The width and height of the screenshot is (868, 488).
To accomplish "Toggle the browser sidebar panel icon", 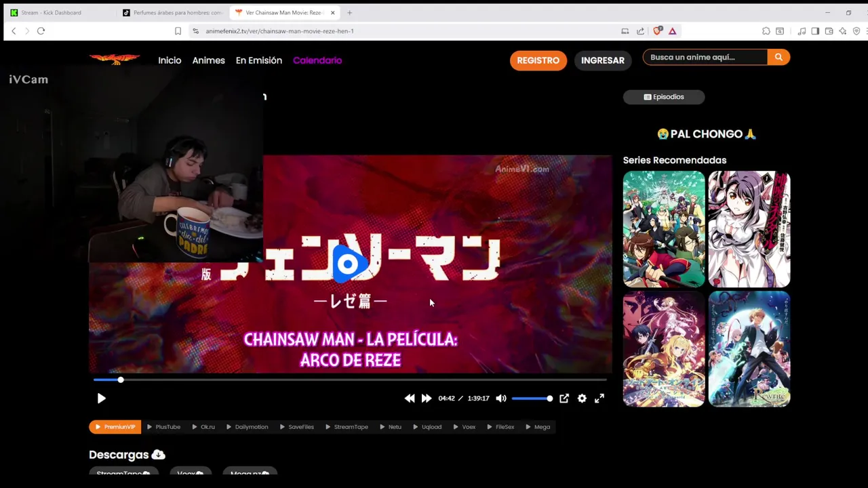I will (x=815, y=31).
